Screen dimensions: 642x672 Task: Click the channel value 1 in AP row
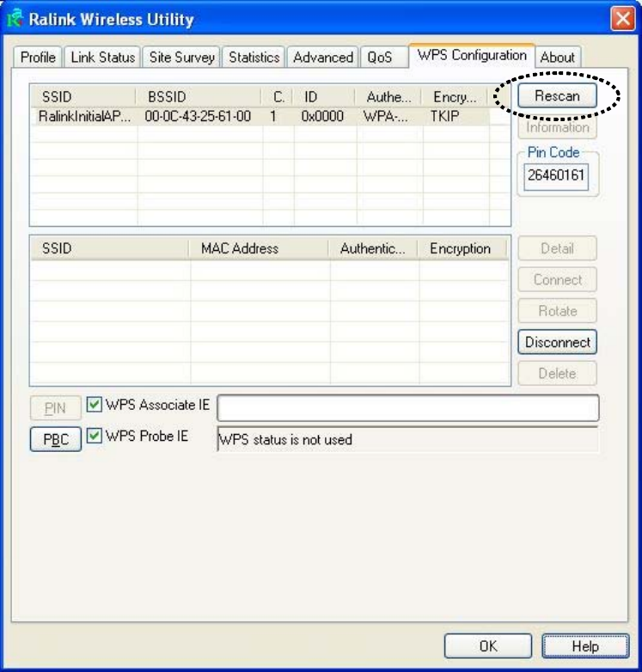[273, 116]
